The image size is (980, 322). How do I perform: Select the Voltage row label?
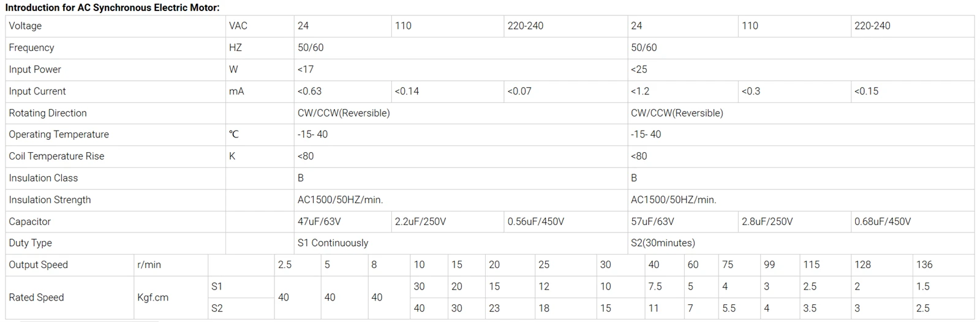pyautogui.click(x=115, y=26)
